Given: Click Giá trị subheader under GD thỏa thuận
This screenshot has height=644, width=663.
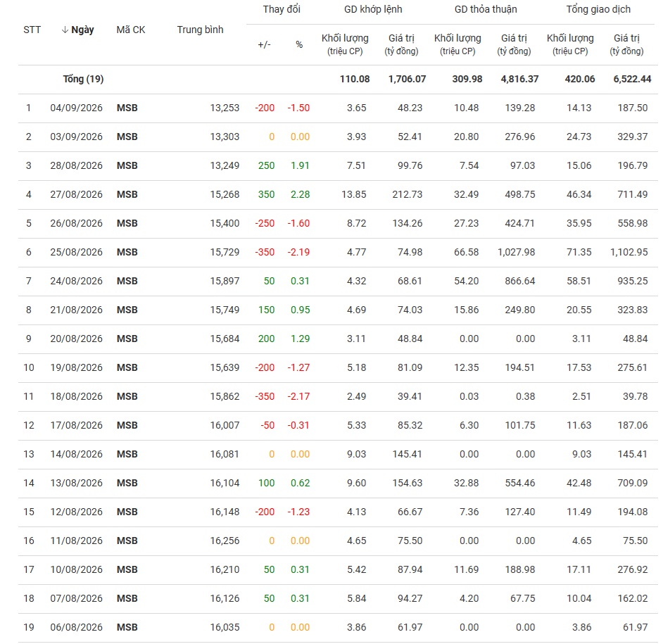Looking at the screenshot, I should point(514,44).
